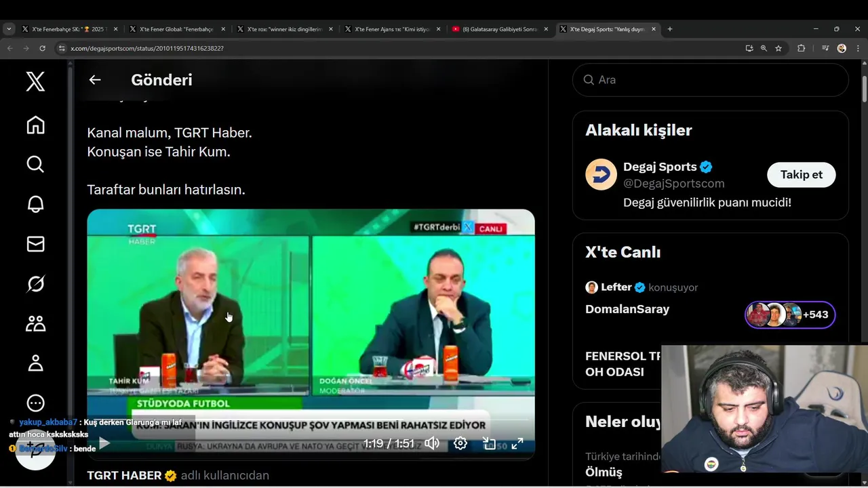
Task: Toggle video picture-in-picture mode icon
Action: (489, 443)
